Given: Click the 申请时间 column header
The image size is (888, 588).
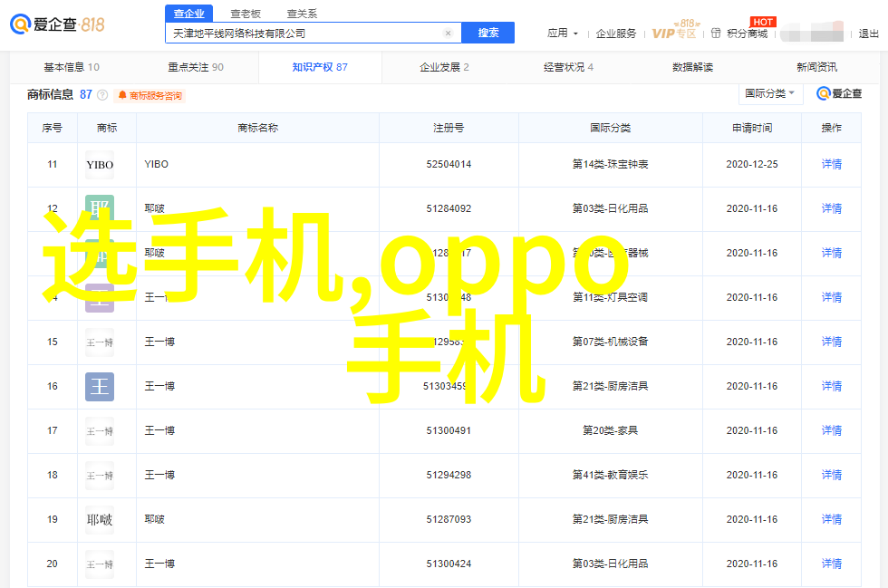Looking at the screenshot, I should 751,128.
